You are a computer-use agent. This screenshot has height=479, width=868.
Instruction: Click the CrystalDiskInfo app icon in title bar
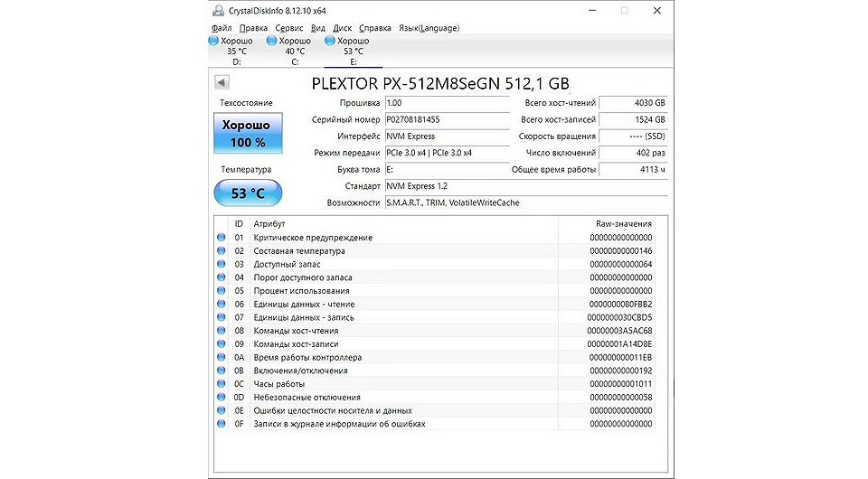(218, 11)
